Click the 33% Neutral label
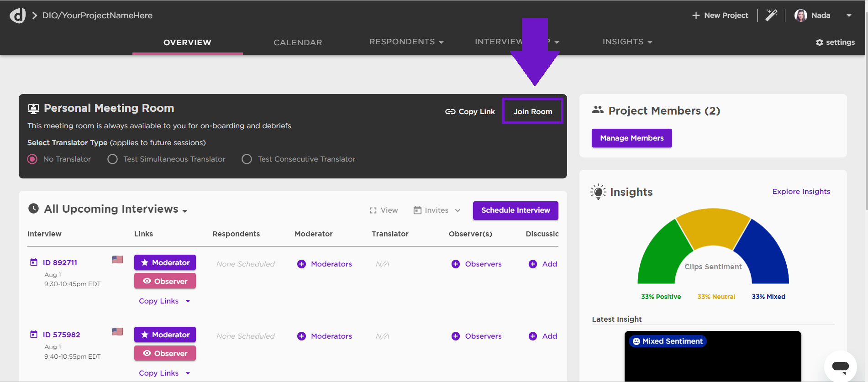Viewport: 868px width, 382px height. 716,297
